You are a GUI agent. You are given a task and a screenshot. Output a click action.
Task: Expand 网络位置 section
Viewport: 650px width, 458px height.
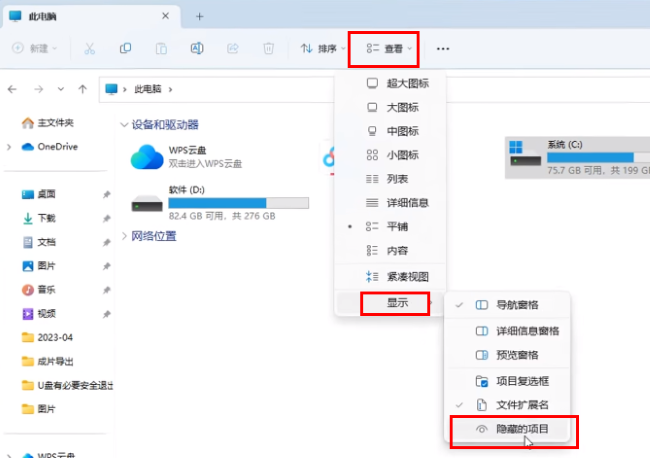point(124,236)
